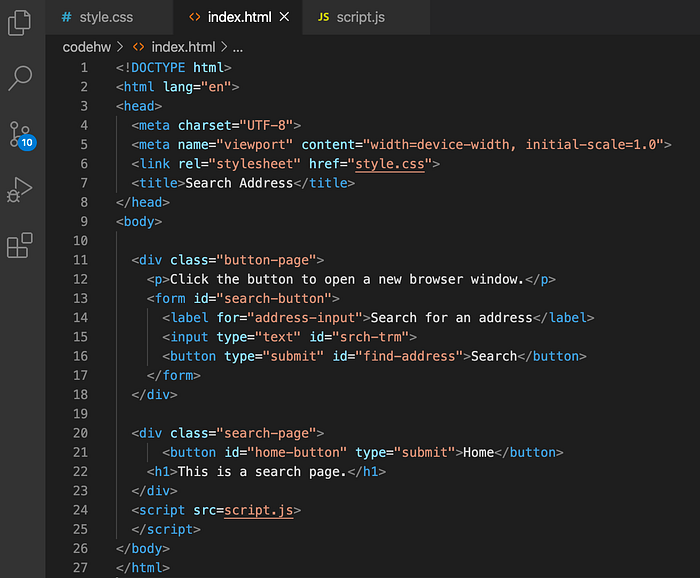Open the Search view in activity bar

(x=20, y=78)
